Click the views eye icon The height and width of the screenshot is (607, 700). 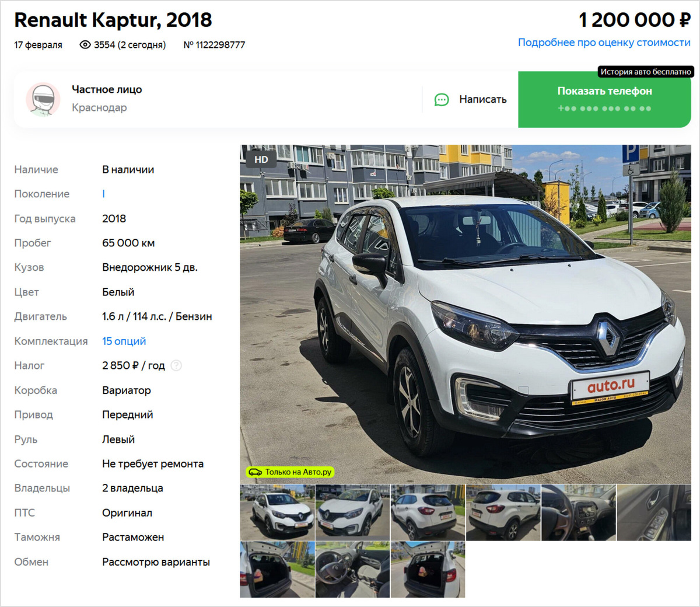click(x=85, y=45)
